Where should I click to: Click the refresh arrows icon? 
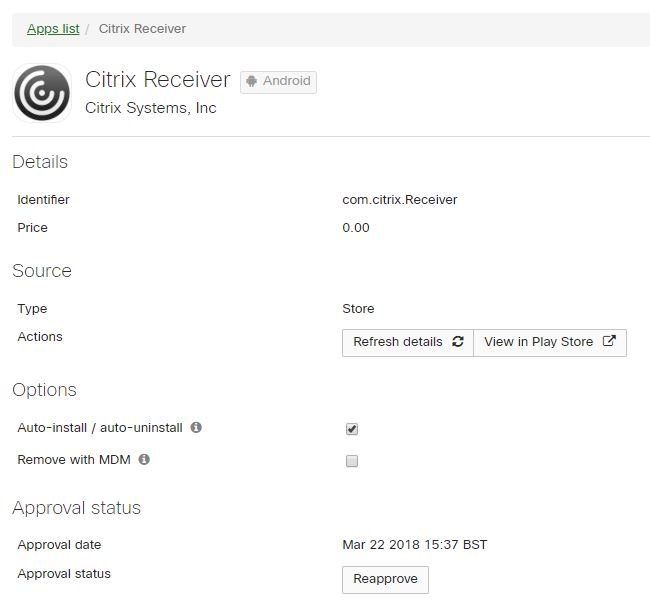(x=458, y=342)
